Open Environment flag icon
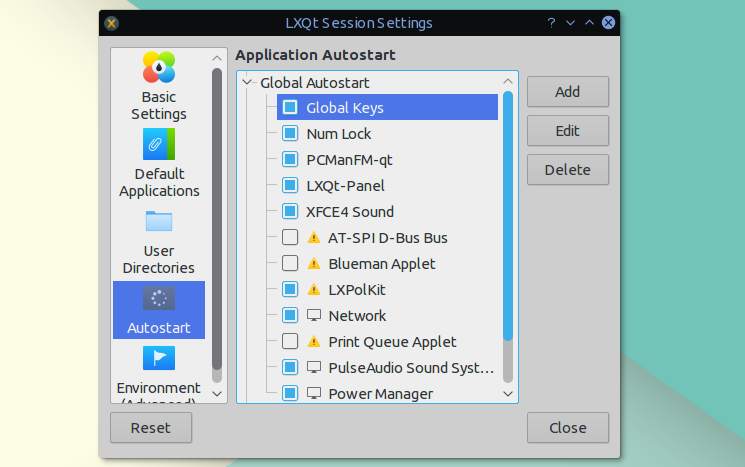The image size is (745, 467). point(159,358)
